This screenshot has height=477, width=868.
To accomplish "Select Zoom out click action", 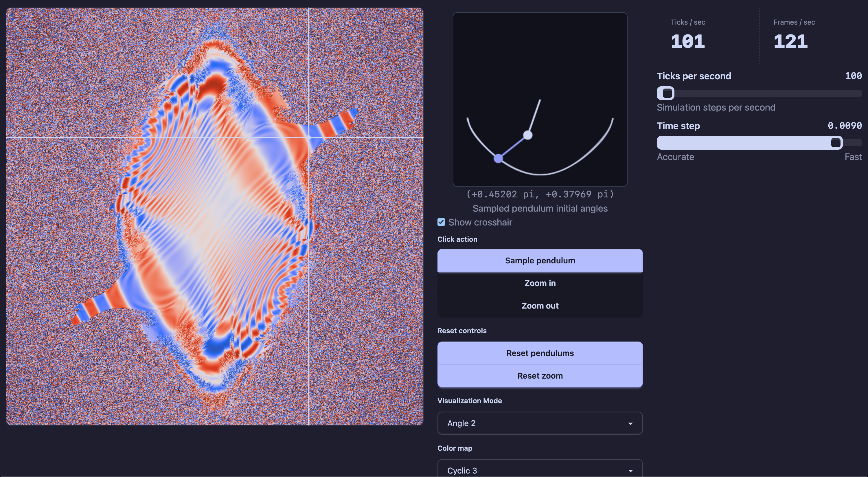I will coord(540,306).
